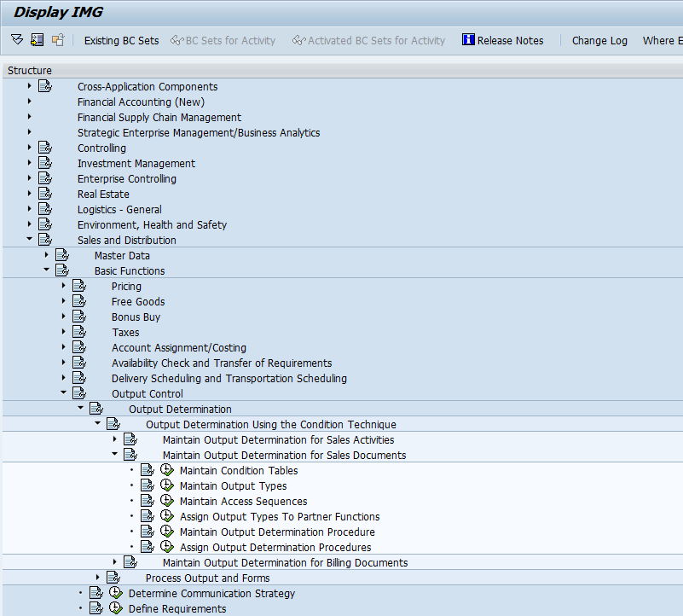Click Existing BC Sets button
The image size is (683, 616).
(x=122, y=41)
